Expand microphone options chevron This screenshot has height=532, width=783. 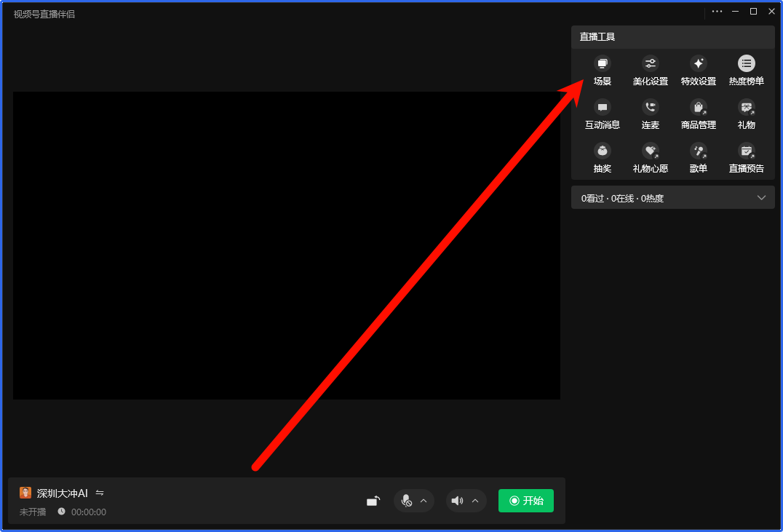point(424,501)
